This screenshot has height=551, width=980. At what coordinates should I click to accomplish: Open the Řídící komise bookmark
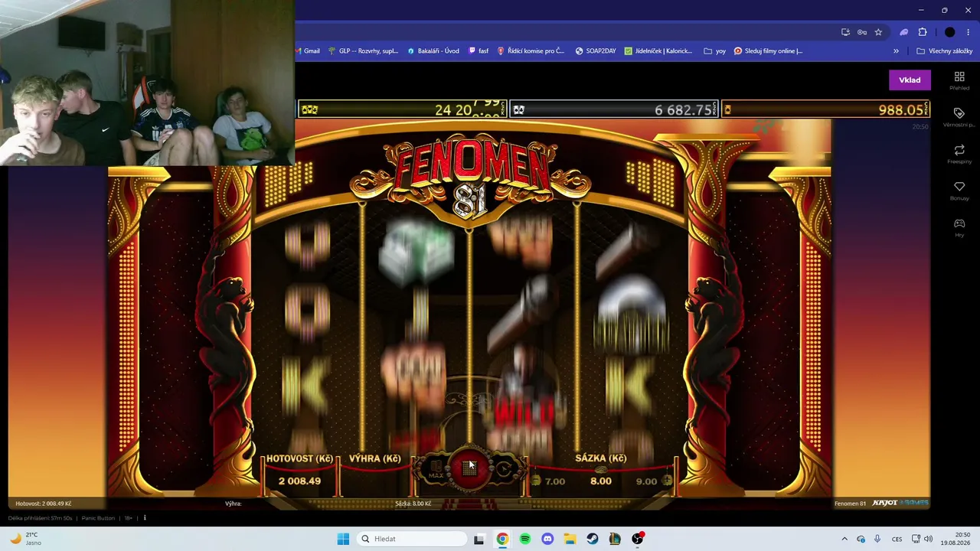tap(531, 51)
